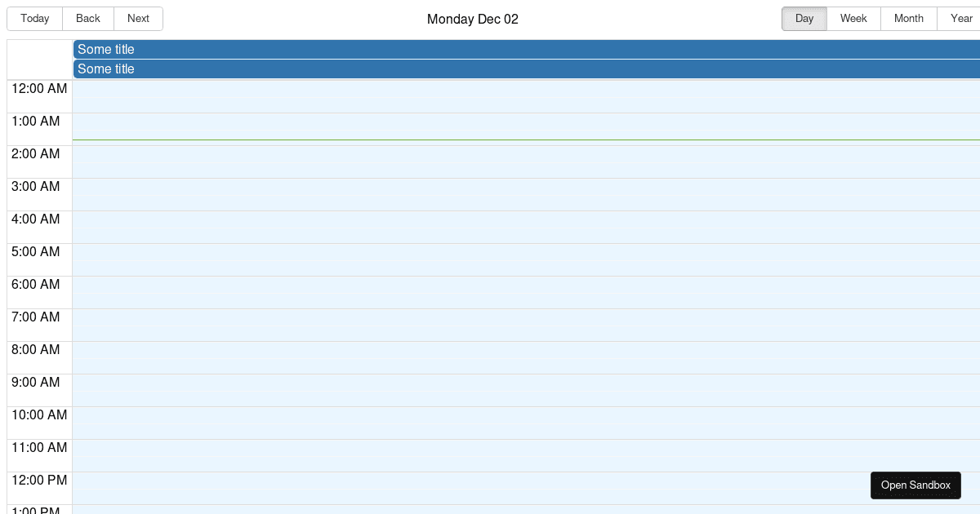Select the second 'Some title' event bar

point(327,69)
